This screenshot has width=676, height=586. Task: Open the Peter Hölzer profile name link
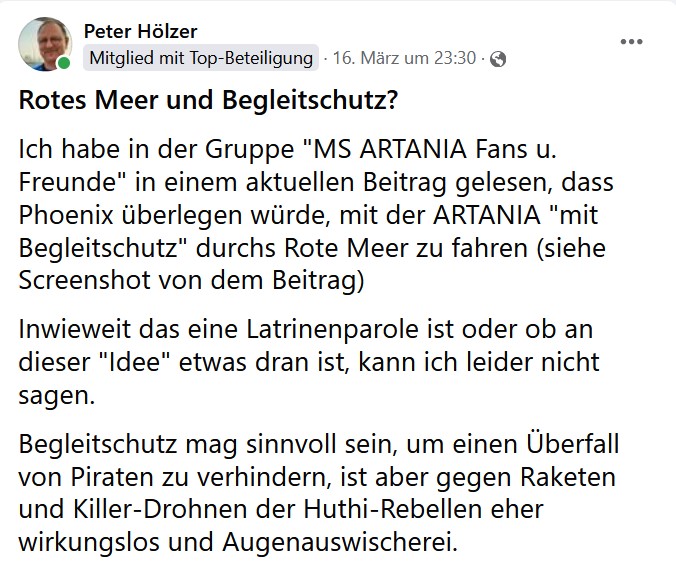(x=138, y=31)
